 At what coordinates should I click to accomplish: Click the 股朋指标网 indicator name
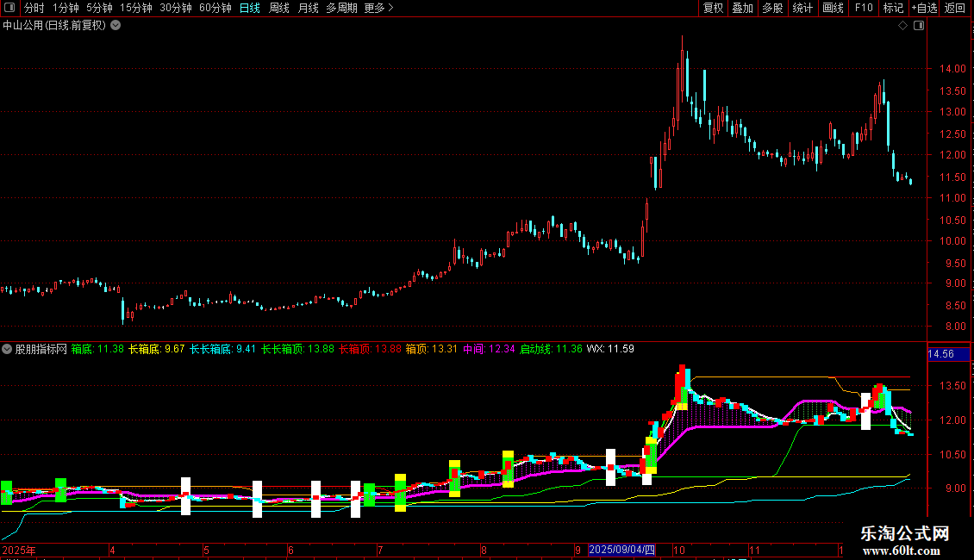click(x=41, y=349)
